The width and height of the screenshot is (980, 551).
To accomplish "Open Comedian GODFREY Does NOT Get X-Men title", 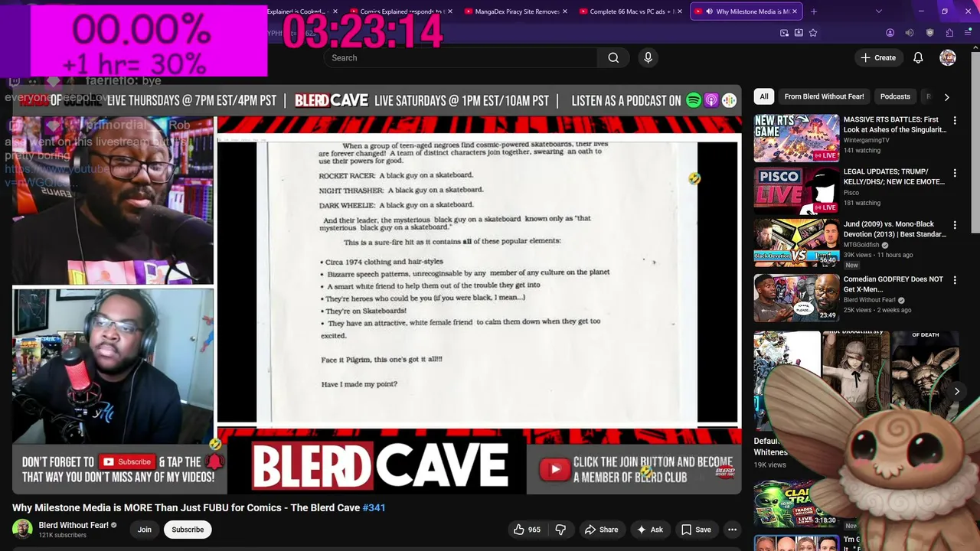I will pyautogui.click(x=893, y=285).
